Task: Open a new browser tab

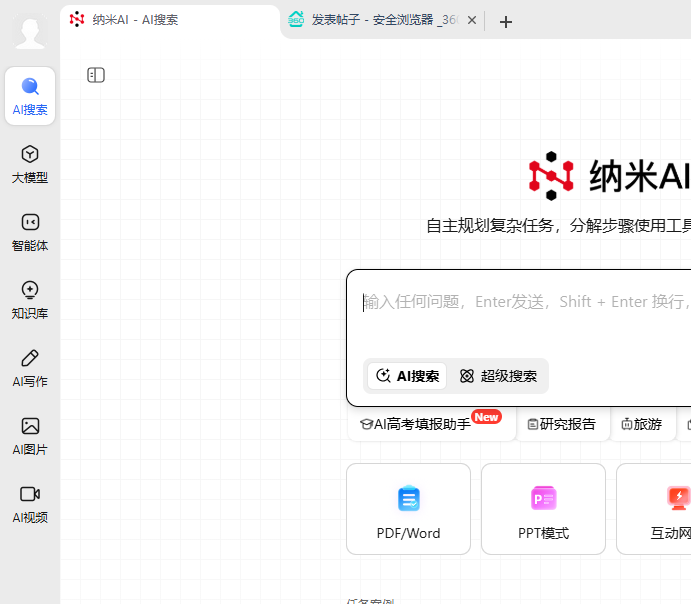Action: (x=506, y=22)
